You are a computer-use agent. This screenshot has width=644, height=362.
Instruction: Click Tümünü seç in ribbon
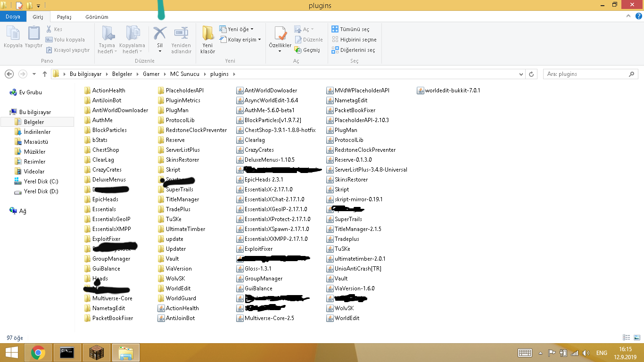tap(351, 29)
